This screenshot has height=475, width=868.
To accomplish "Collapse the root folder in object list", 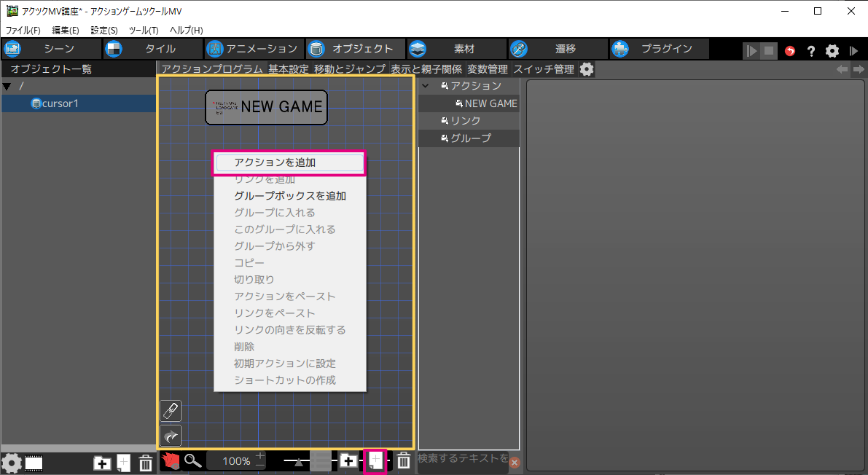I will click(7, 87).
